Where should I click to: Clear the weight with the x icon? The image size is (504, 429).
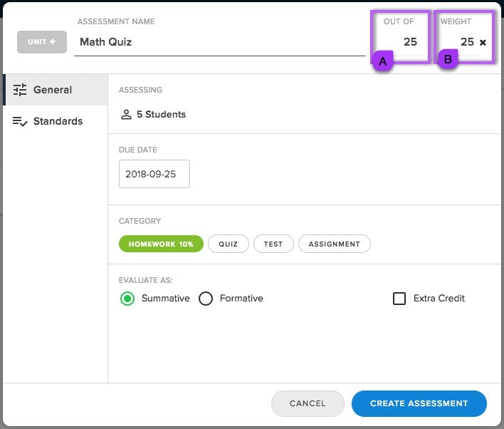click(x=483, y=42)
